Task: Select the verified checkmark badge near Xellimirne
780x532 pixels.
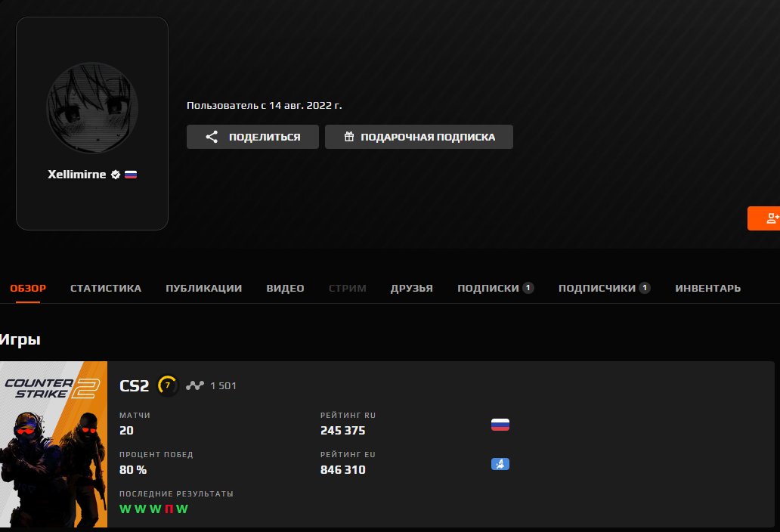Action: pos(113,173)
